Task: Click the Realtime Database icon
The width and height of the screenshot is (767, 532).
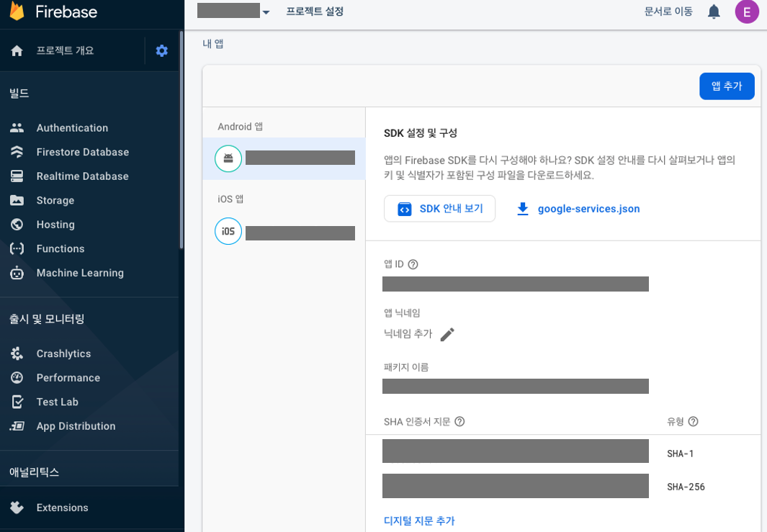Action: pyautogui.click(x=17, y=176)
